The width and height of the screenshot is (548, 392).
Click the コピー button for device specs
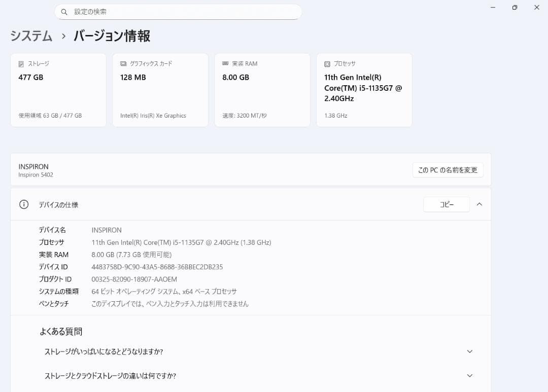[x=446, y=204]
